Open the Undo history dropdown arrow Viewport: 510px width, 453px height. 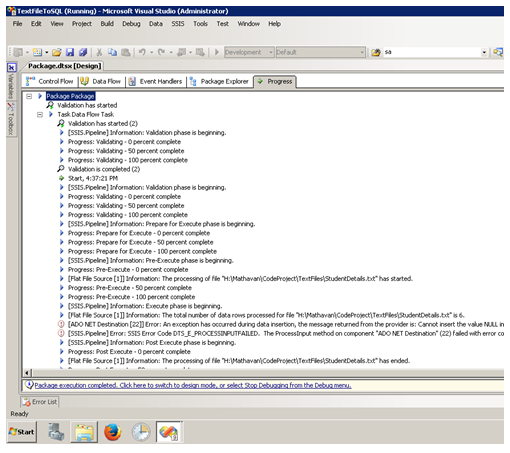151,52
